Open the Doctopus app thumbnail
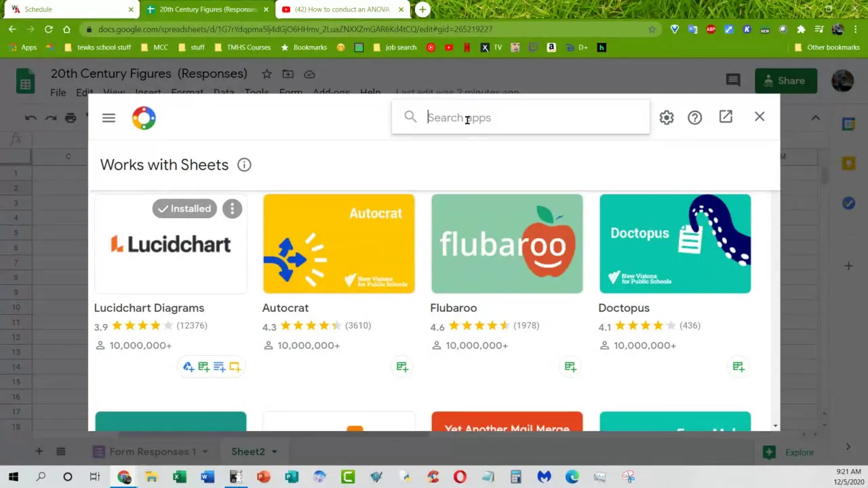The height and width of the screenshot is (488, 868). point(675,244)
